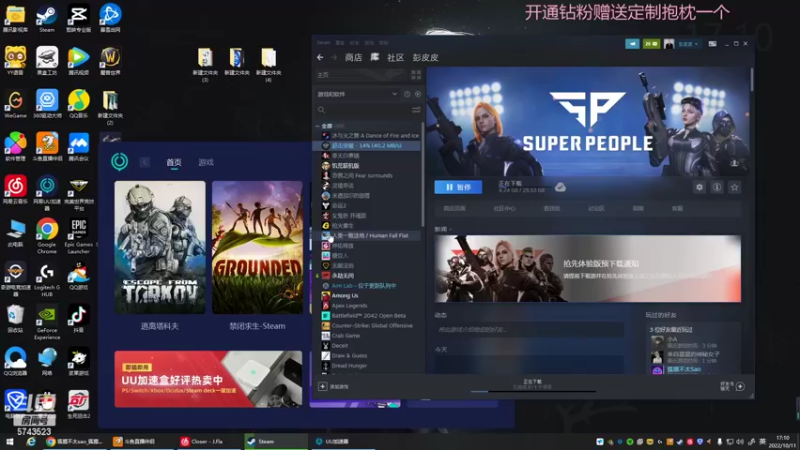Select Crab Game in the library
The height and width of the screenshot is (450, 800).
coord(341,336)
